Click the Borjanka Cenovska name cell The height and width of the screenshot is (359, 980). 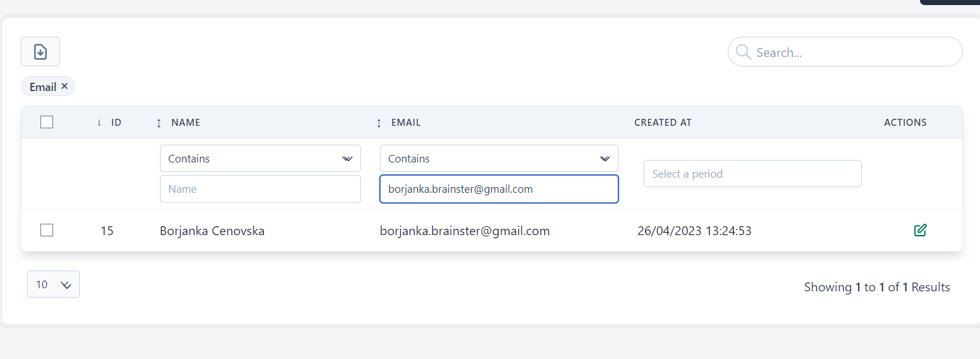212,231
